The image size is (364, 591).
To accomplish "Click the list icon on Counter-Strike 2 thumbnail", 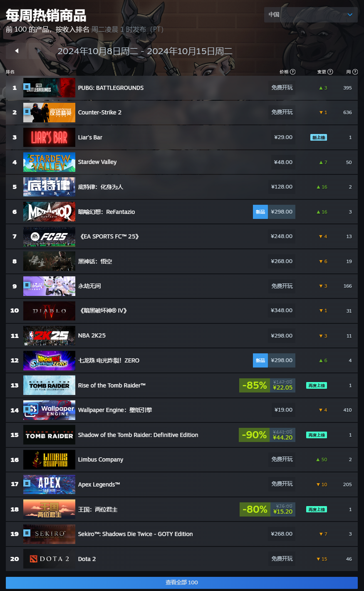I will (x=27, y=112).
